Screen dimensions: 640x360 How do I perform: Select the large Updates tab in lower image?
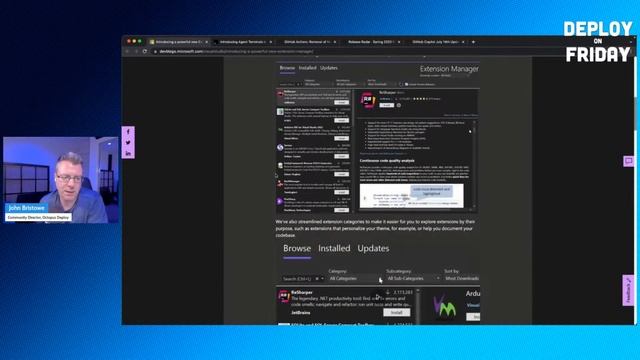click(x=373, y=249)
